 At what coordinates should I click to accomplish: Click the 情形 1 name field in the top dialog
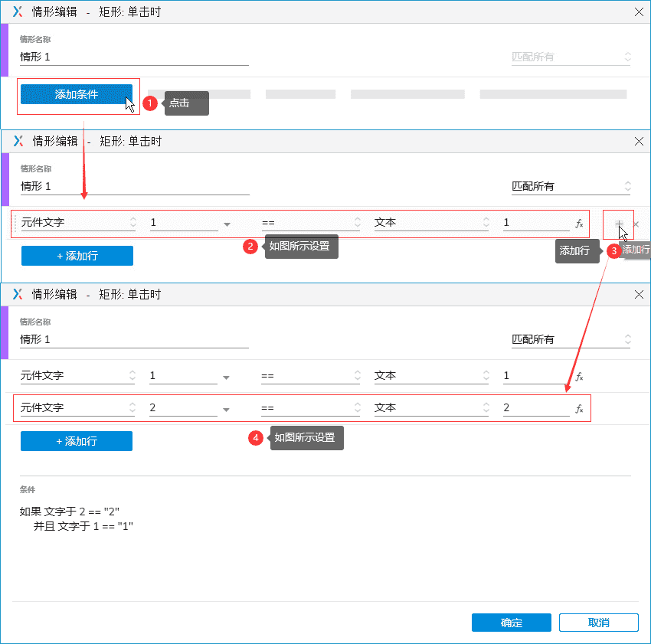pos(134,57)
